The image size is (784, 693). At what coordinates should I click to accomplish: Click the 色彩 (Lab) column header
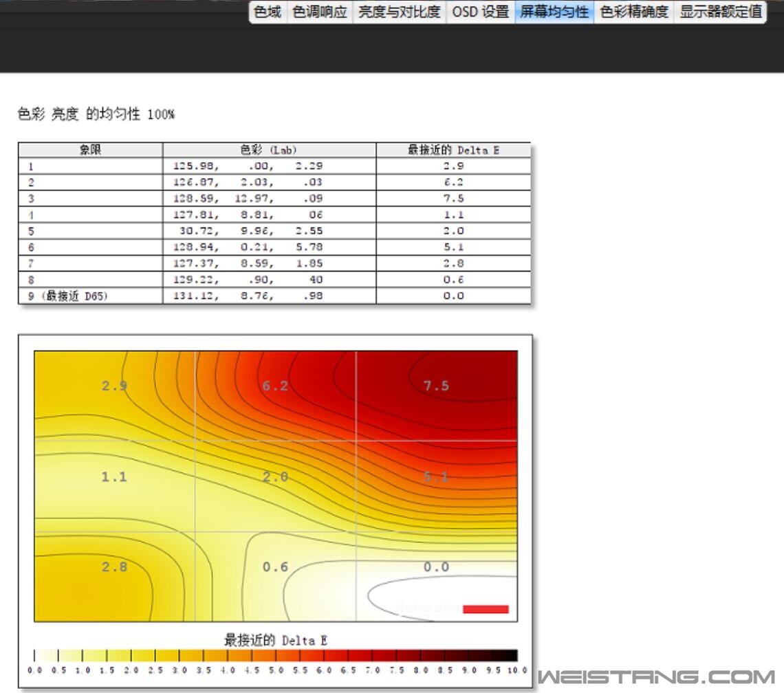coord(269,150)
